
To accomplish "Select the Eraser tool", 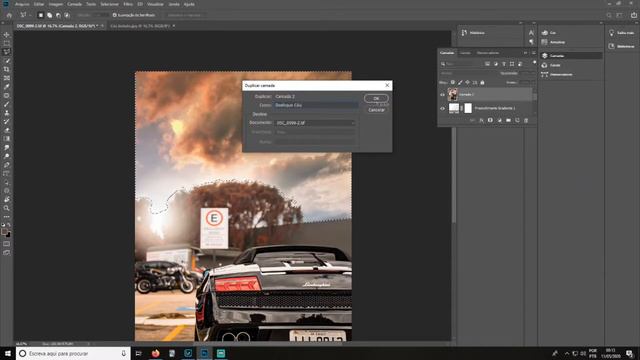I will (x=7, y=130).
